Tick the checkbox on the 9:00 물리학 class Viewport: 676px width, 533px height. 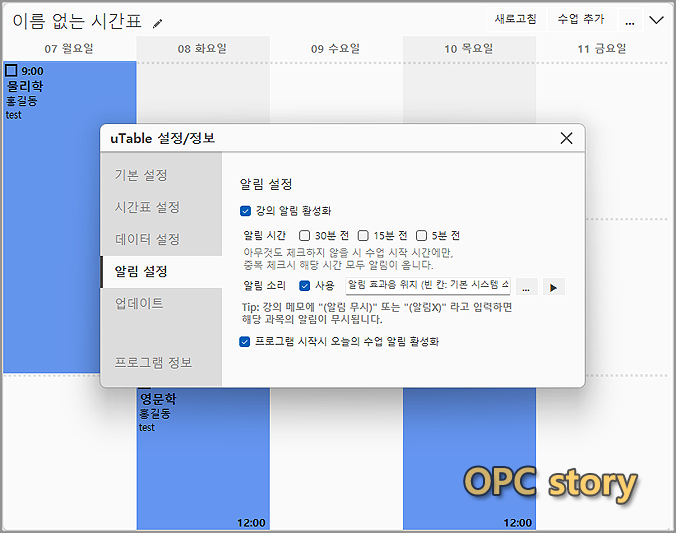coord(11,70)
